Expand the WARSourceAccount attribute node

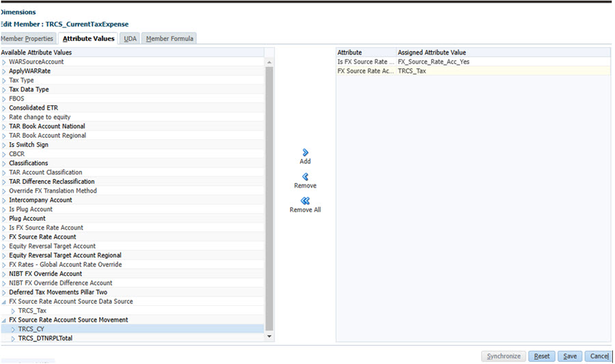(4, 62)
